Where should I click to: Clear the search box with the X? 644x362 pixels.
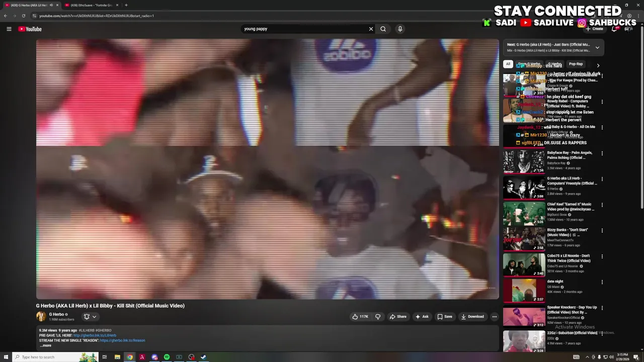pos(371,29)
